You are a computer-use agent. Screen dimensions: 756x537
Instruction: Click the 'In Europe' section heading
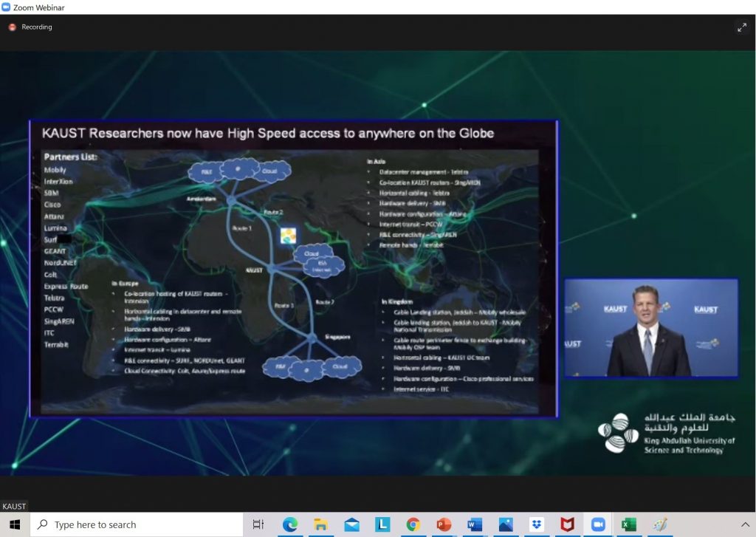coord(125,284)
